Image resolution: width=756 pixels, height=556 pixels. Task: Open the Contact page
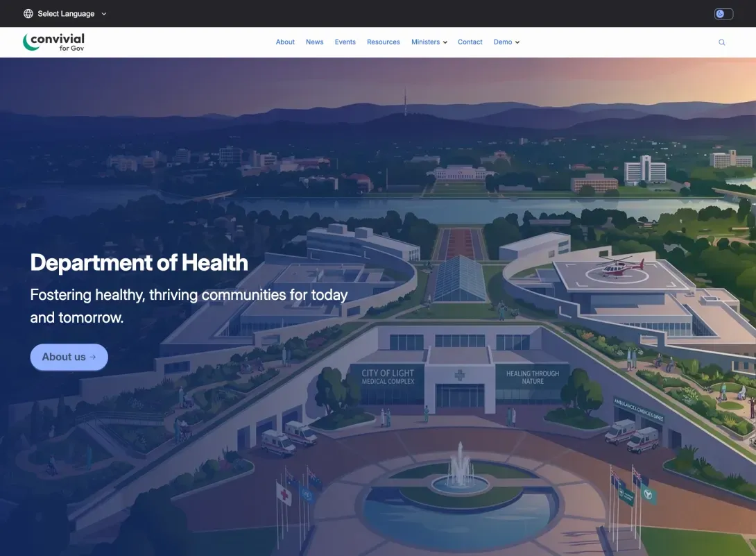[x=470, y=42]
